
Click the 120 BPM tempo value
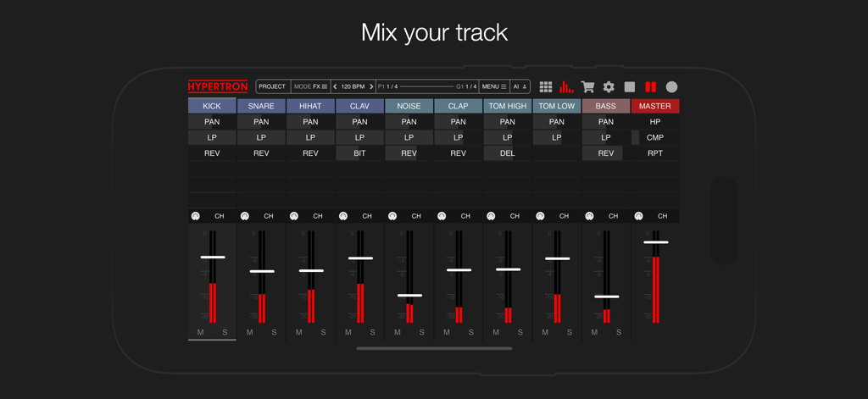[353, 87]
